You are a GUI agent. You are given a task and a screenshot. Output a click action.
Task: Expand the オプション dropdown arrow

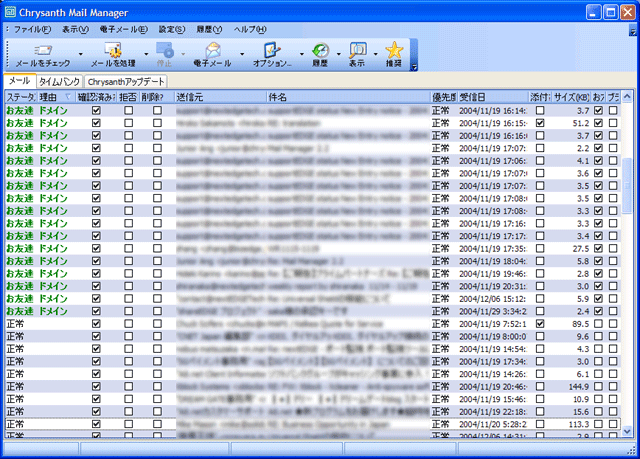(x=302, y=54)
